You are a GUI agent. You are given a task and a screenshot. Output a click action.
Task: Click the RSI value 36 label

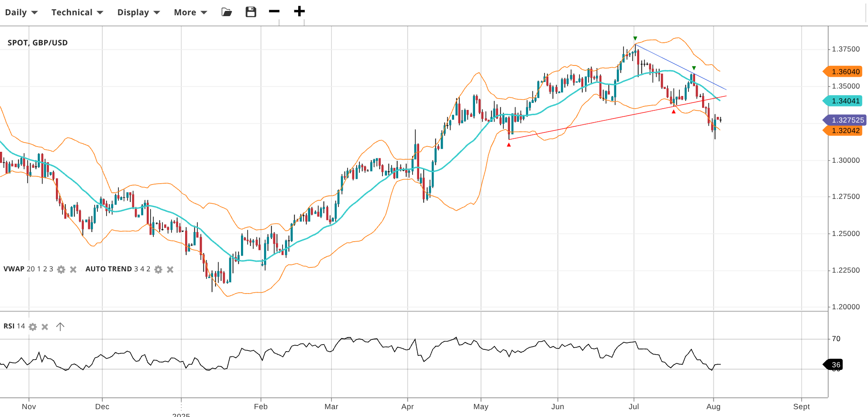835,365
